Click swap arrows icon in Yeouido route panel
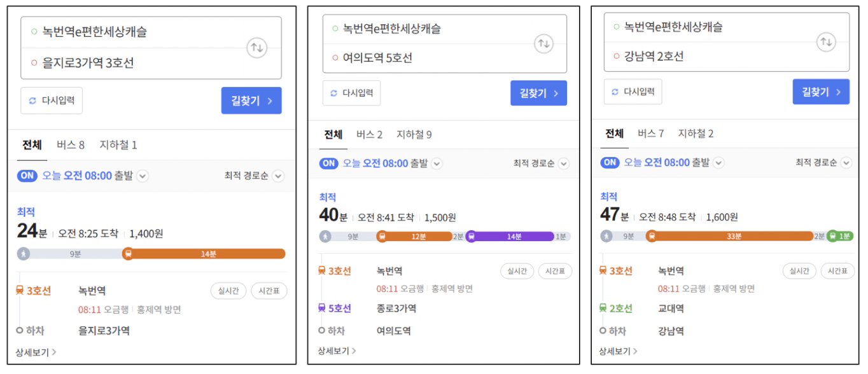 [543, 43]
